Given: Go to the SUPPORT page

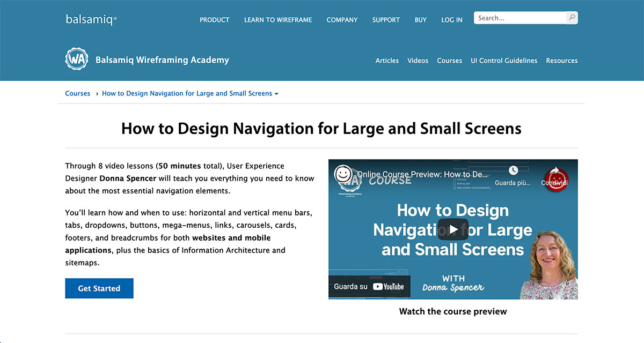Looking at the screenshot, I should (x=386, y=20).
